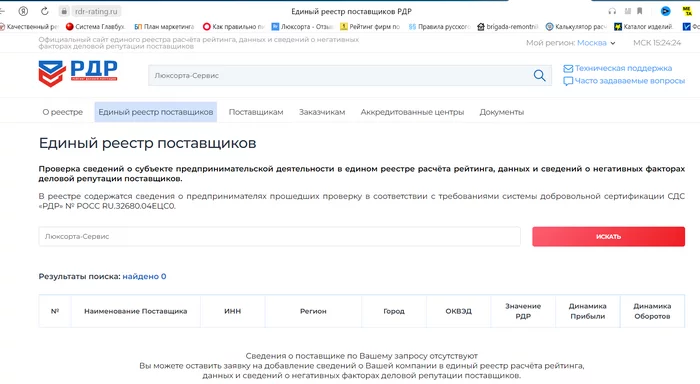700x384 pixels.
Task: Click the Динамика Оборотов column header
Action: (x=652, y=311)
